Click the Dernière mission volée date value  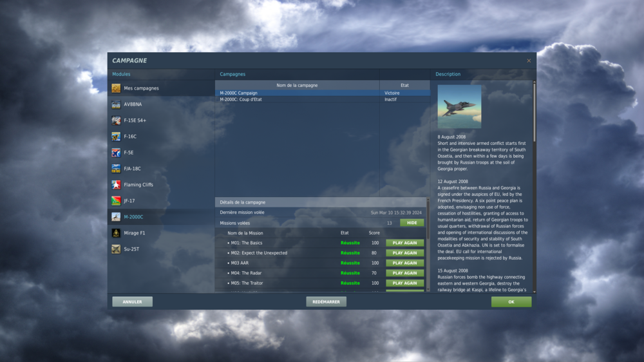(396, 213)
